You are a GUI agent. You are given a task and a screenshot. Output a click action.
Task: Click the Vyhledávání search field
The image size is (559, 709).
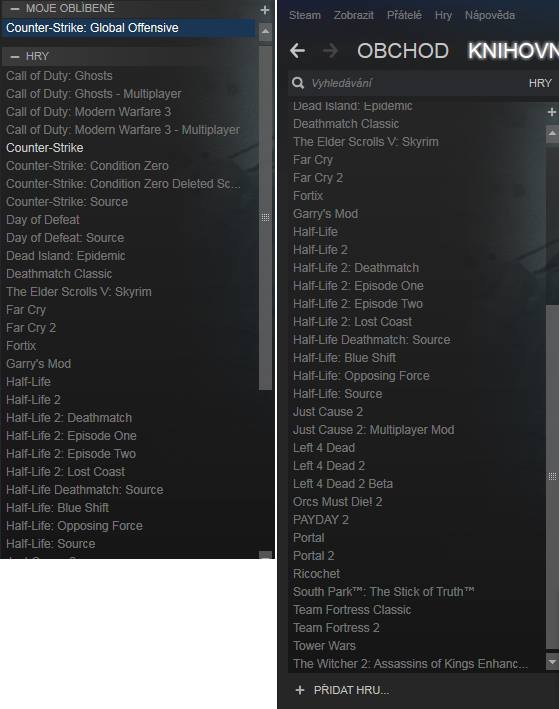point(416,83)
